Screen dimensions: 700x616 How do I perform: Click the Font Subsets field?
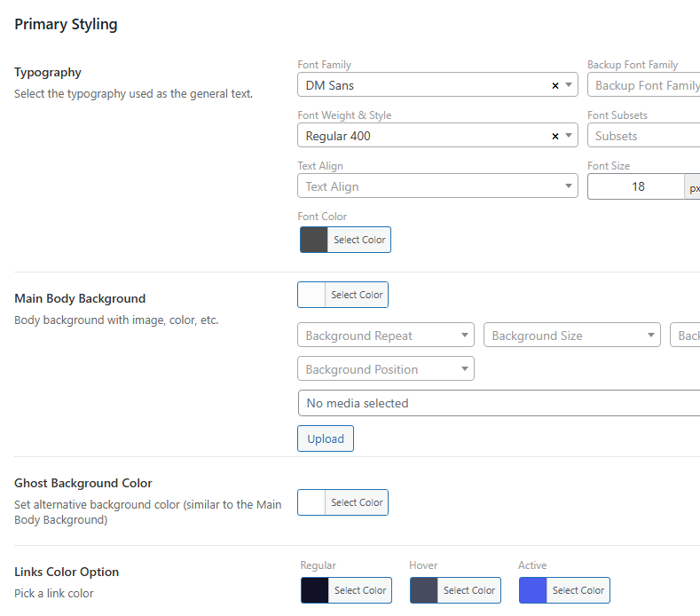(x=645, y=137)
